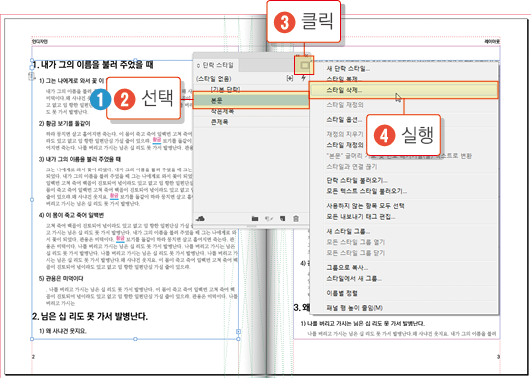Click subheading '1) 왜 사냐건 웃지요.'
This screenshot has width=531, height=378.
coord(63,331)
